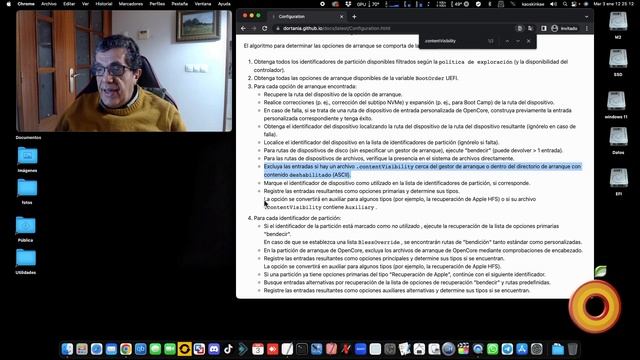Open the fotos folder
Viewport: 640px width, 360px height.
pos(27,188)
